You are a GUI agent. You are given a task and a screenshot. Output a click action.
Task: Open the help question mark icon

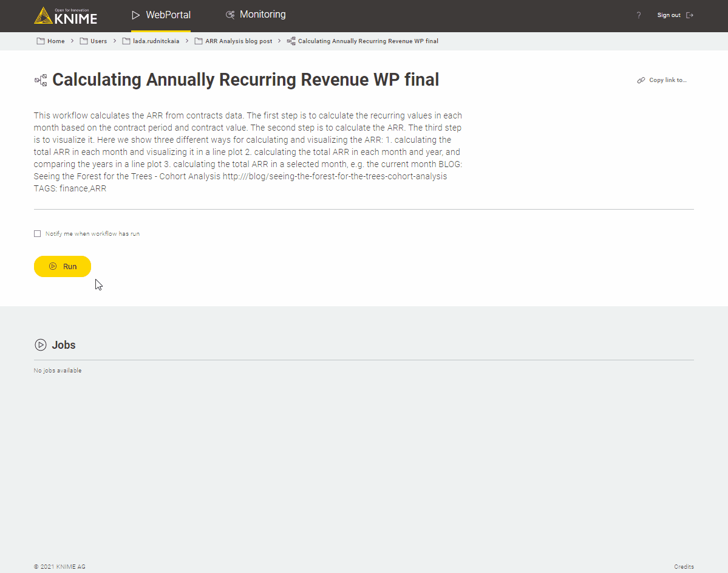[x=639, y=15]
